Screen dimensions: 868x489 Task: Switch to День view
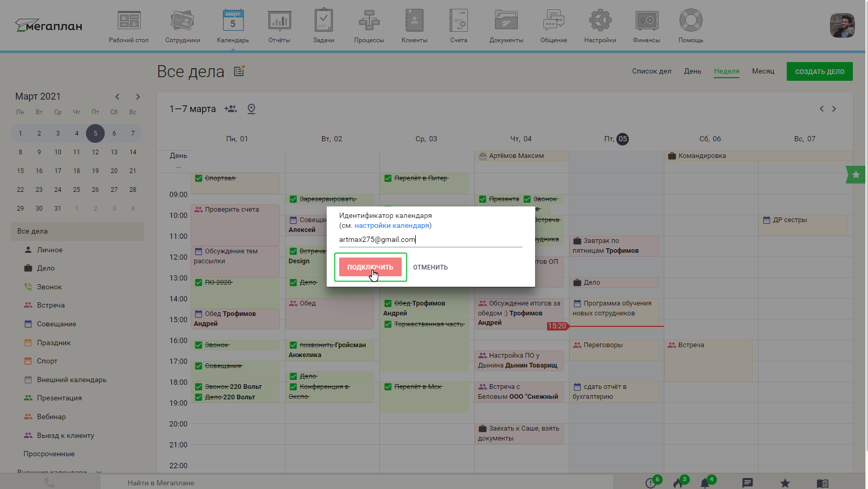coord(693,71)
